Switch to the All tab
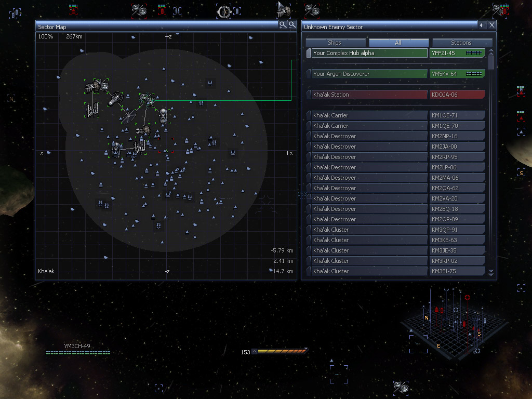The width and height of the screenshot is (532, 399). (x=398, y=43)
